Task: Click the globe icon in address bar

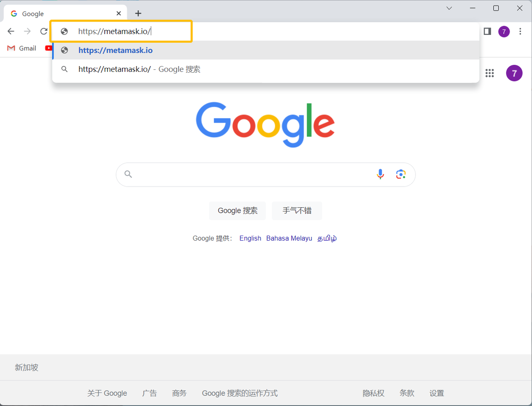Action: tap(64, 32)
